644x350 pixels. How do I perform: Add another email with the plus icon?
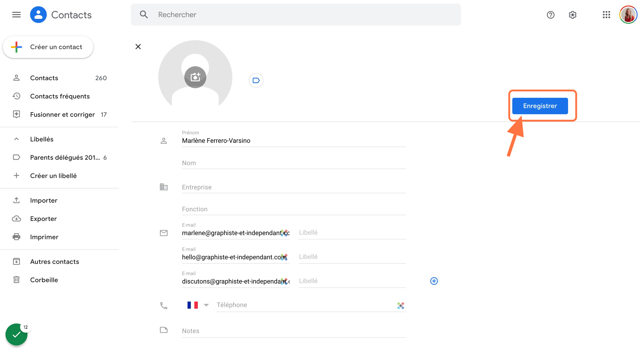coord(434,281)
